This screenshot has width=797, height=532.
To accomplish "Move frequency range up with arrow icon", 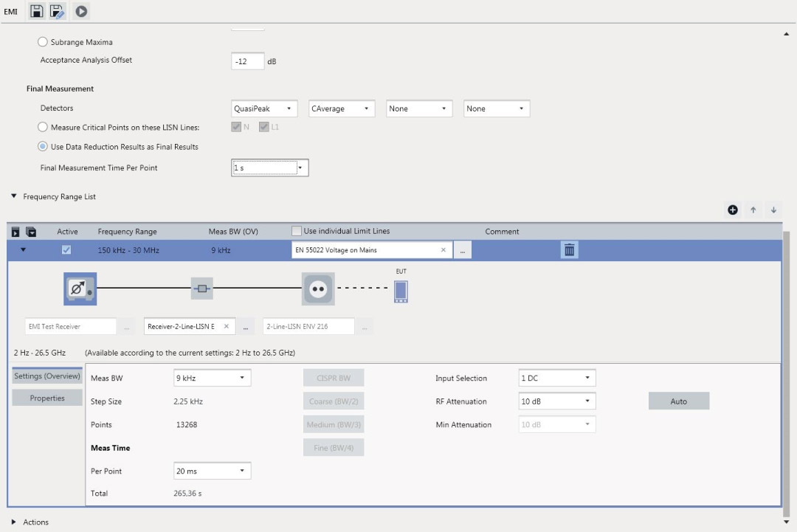I will (x=753, y=210).
